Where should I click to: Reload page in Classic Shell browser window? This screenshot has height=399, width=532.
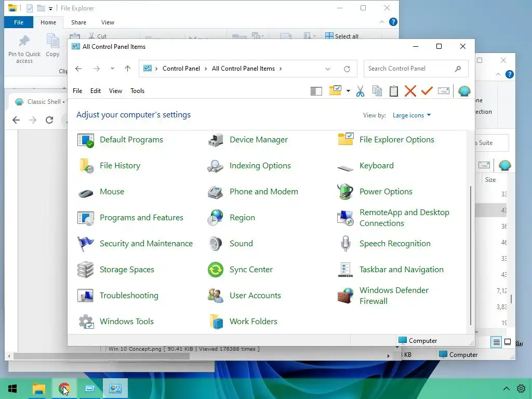click(x=49, y=120)
